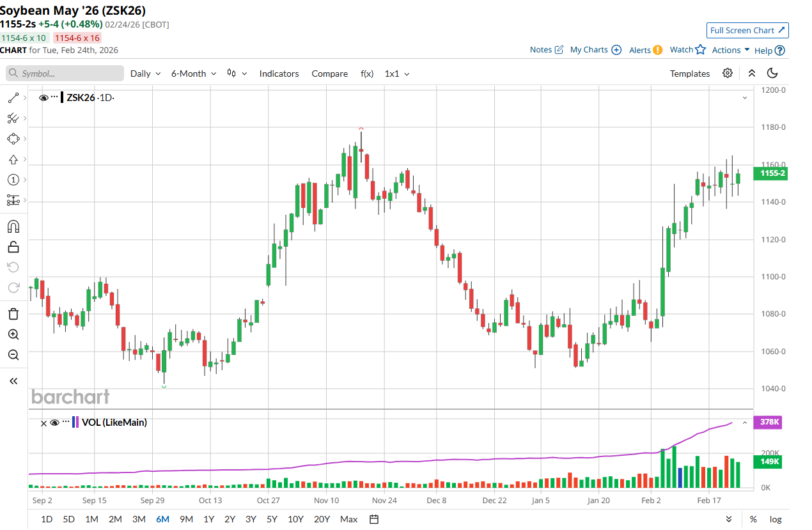The image size is (812, 530).
Task: Toggle log scale
Action: tap(775, 519)
